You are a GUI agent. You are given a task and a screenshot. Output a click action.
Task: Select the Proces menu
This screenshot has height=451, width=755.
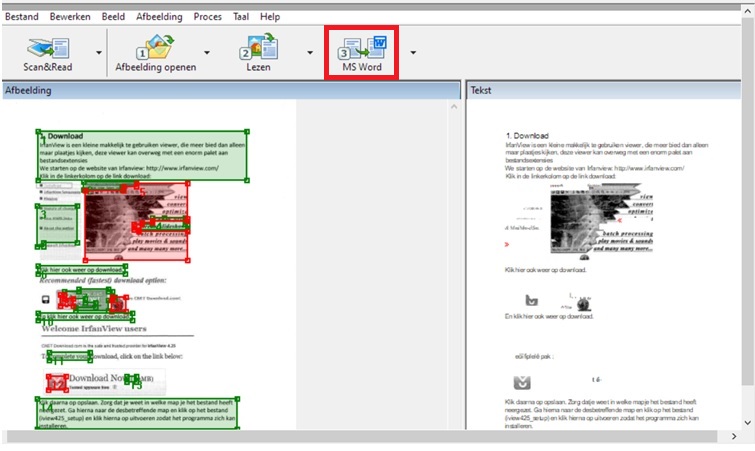click(x=207, y=17)
